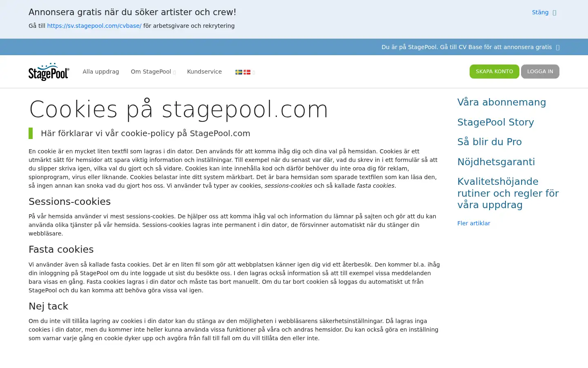The width and height of the screenshot is (588, 368).
Task: Open Kundservice menu item
Action: pyautogui.click(x=205, y=72)
